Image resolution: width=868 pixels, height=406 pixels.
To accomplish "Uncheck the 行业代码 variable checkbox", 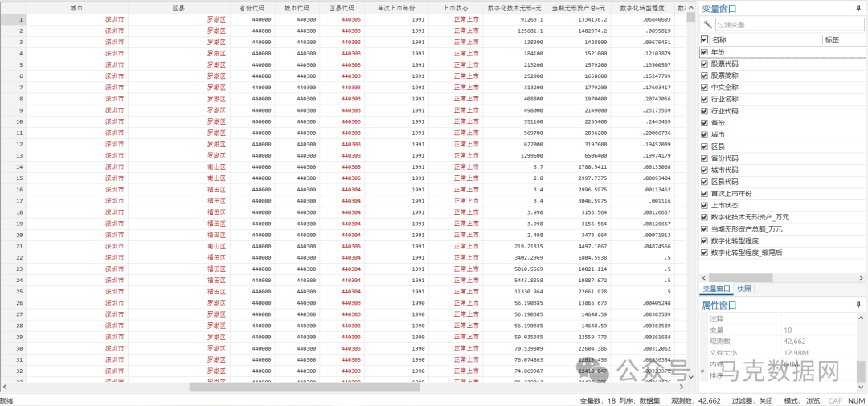I will coord(705,111).
